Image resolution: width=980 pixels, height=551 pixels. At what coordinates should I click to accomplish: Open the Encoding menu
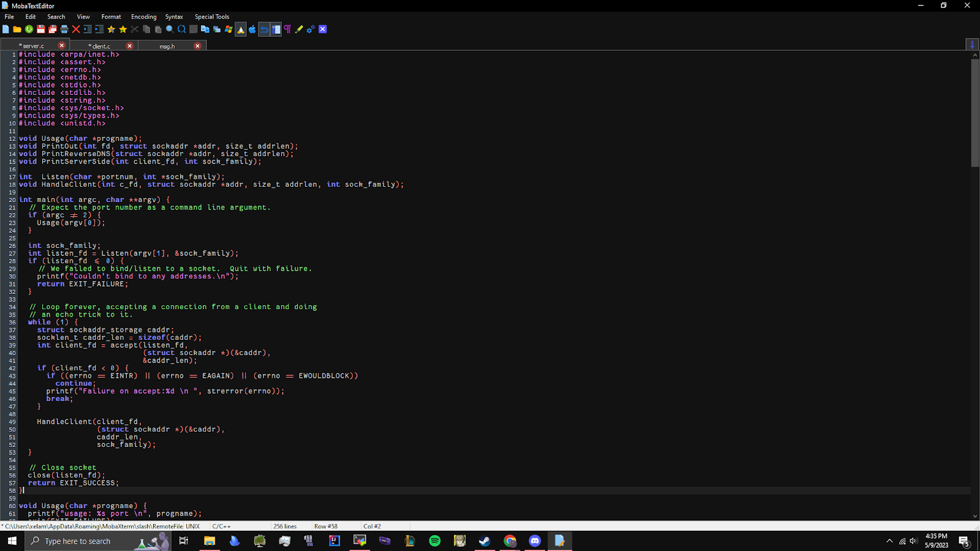coord(143,17)
